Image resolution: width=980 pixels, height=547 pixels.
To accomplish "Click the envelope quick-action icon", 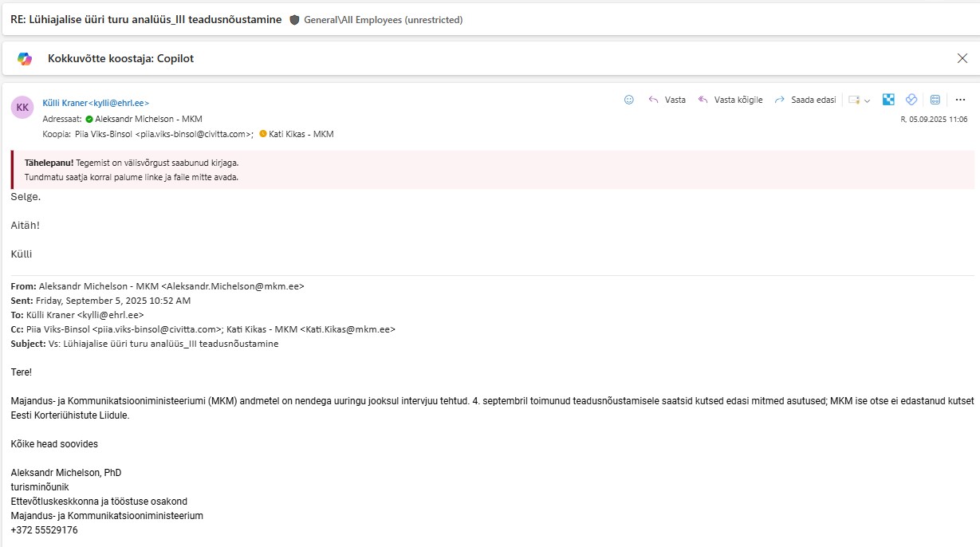I will click(x=853, y=100).
